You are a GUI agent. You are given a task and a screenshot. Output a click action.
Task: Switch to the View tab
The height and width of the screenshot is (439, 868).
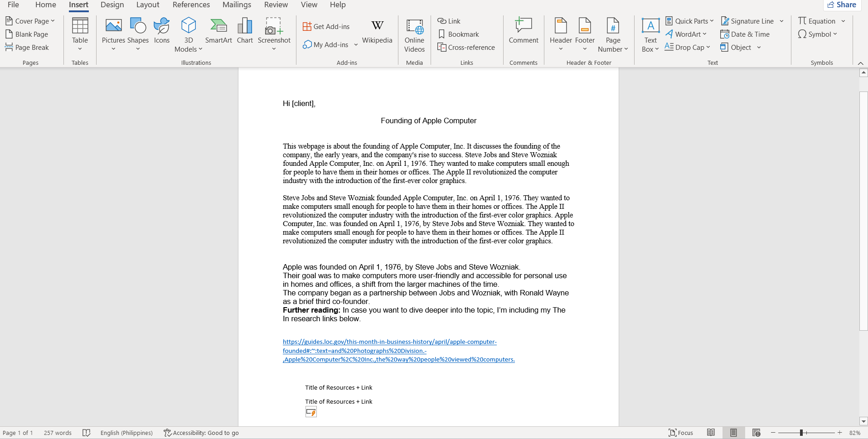point(309,5)
